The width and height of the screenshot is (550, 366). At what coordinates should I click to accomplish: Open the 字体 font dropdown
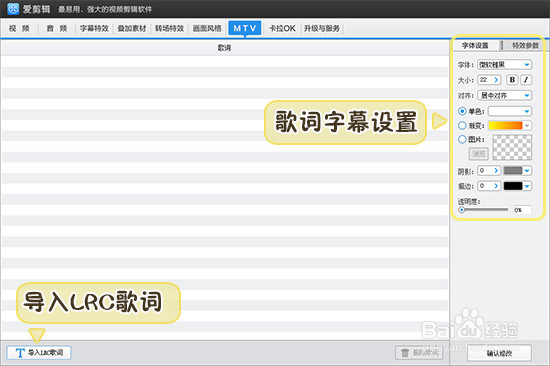click(504, 65)
